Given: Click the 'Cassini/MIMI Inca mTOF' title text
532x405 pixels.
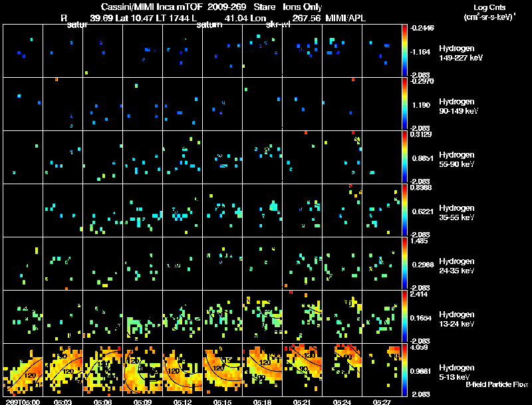Looking at the screenshot, I should (152, 7).
